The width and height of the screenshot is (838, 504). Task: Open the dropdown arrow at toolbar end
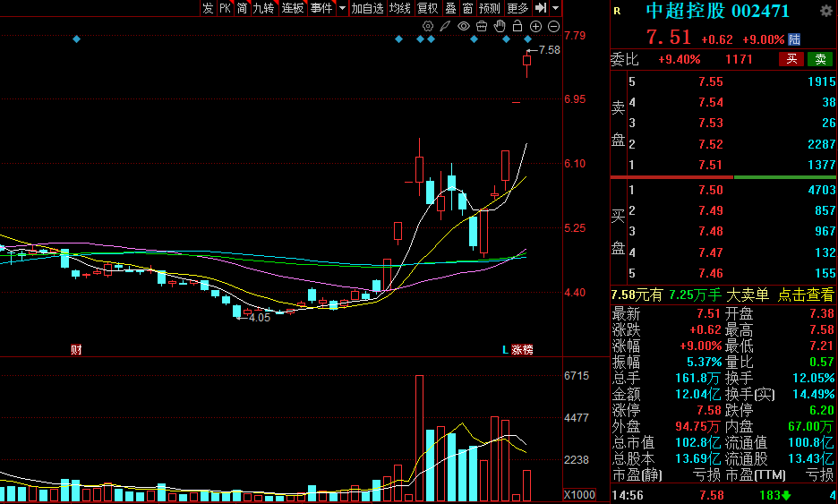coord(556,8)
